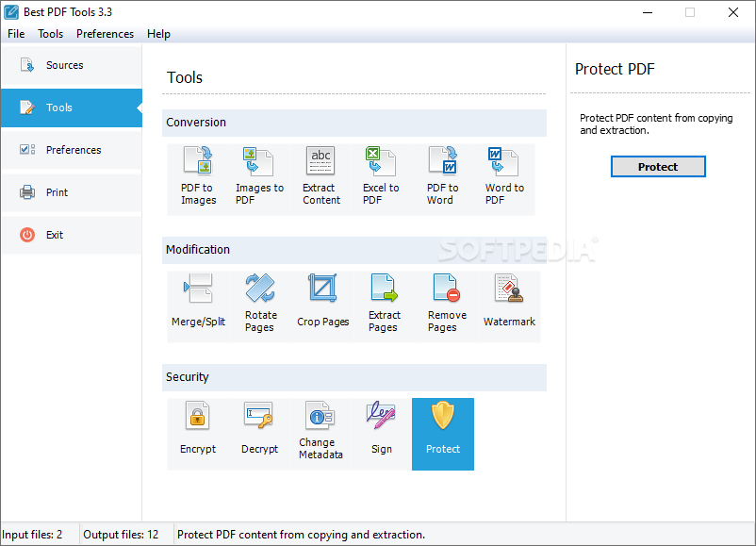The height and width of the screenshot is (546, 756).
Task: Select the Encrypt tool
Action: pos(198,434)
